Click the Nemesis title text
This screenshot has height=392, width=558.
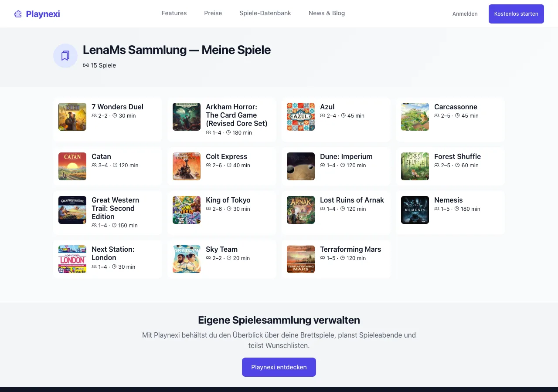pos(448,200)
